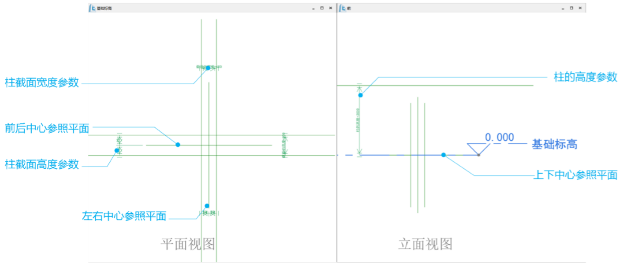Select the right vertical reference plane in elevation view
The height and width of the screenshot is (264, 644).
(425, 155)
